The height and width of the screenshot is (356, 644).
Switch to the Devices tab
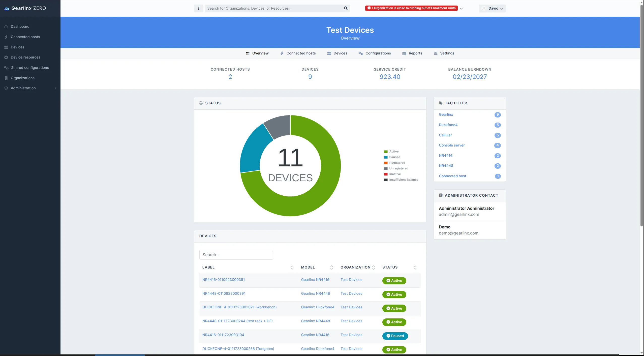337,53
